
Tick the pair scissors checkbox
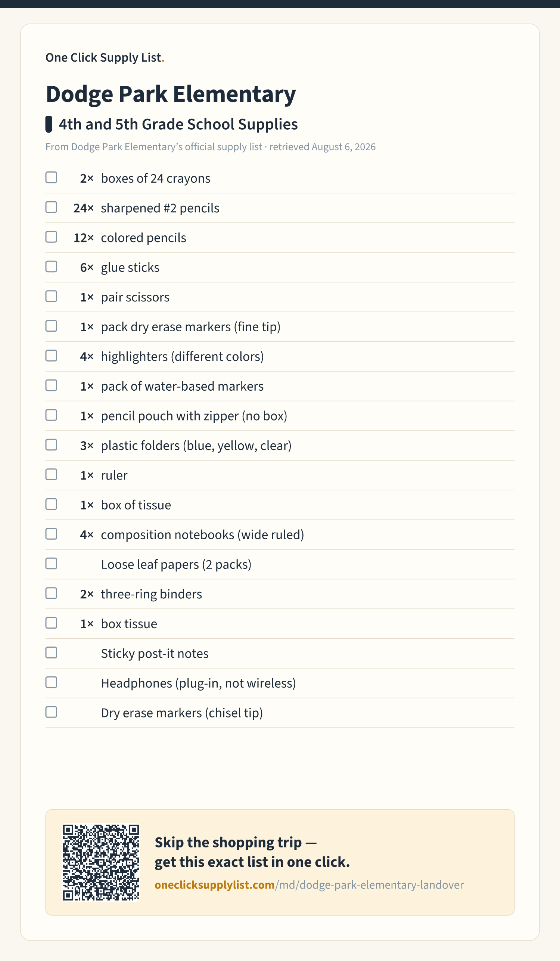point(51,296)
